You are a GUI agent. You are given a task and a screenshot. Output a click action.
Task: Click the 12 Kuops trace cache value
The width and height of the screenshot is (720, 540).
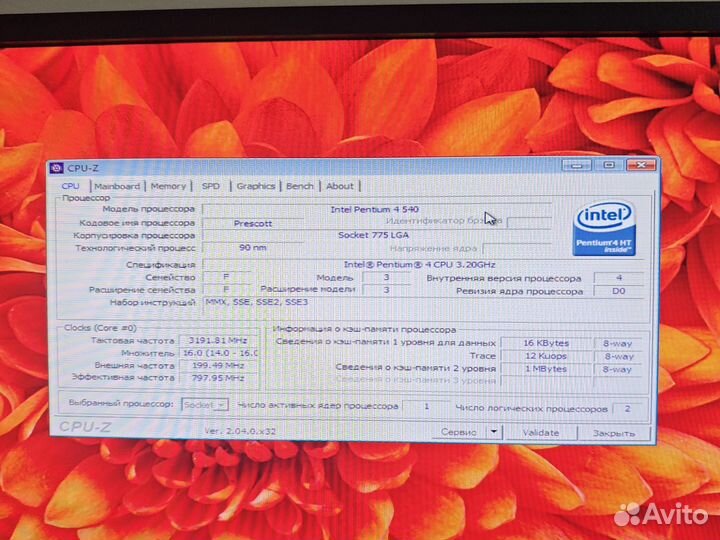tap(546, 356)
